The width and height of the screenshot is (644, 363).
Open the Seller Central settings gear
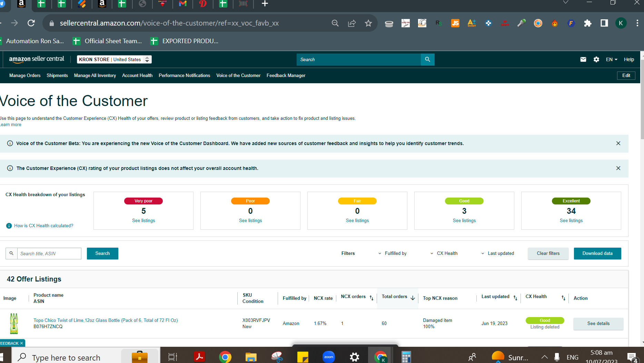(x=596, y=59)
